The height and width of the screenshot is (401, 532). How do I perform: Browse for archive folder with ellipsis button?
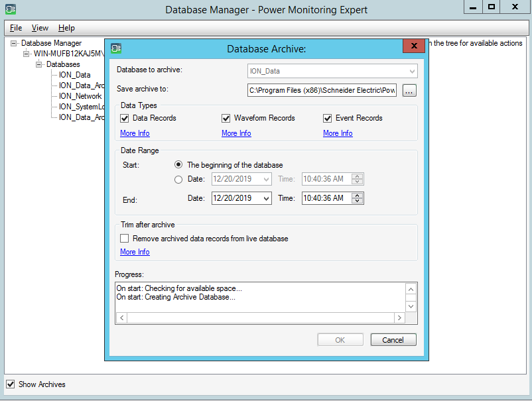pyautogui.click(x=409, y=91)
